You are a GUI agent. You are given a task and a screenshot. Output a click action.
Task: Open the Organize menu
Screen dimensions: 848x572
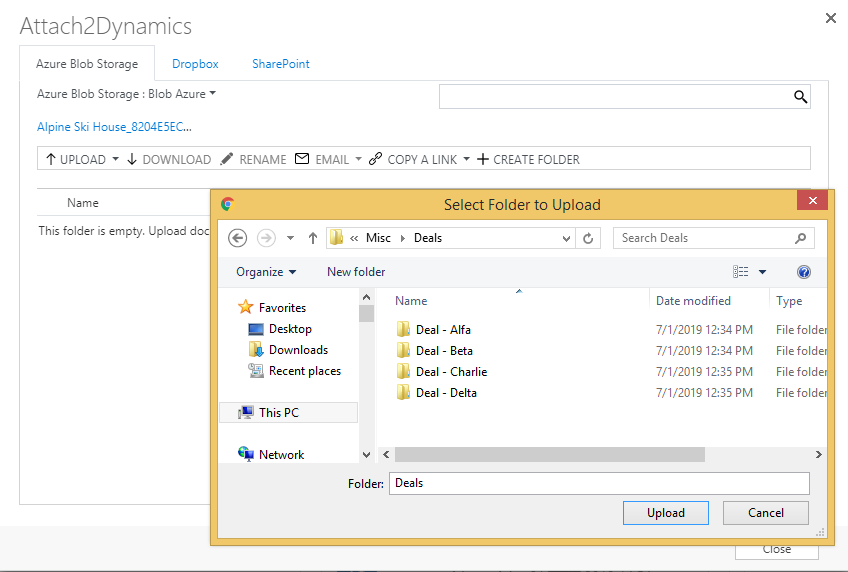pyautogui.click(x=266, y=272)
